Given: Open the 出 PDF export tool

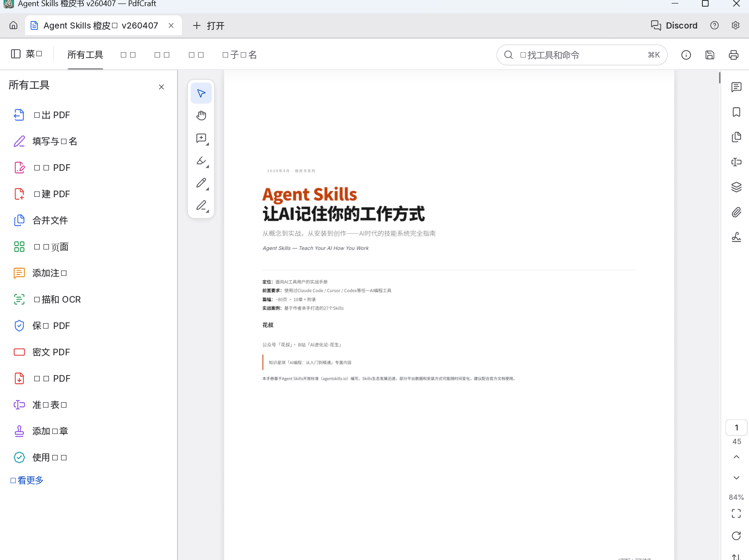Looking at the screenshot, I should click(x=88, y=115).
